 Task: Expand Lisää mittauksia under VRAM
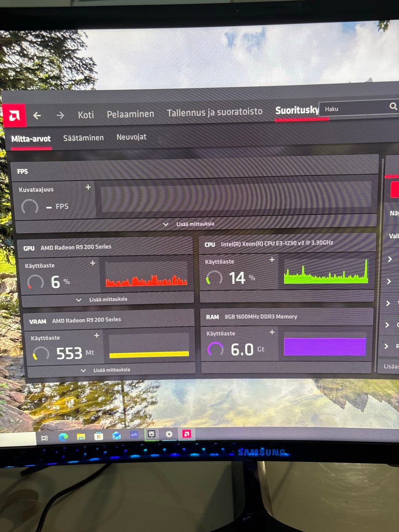[x=106, y=370]
